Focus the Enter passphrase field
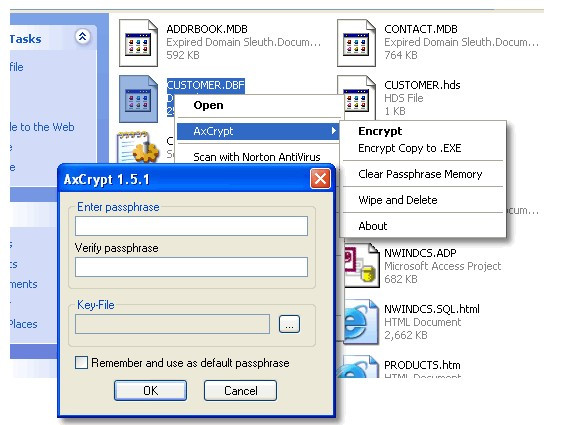 point(191,226)
